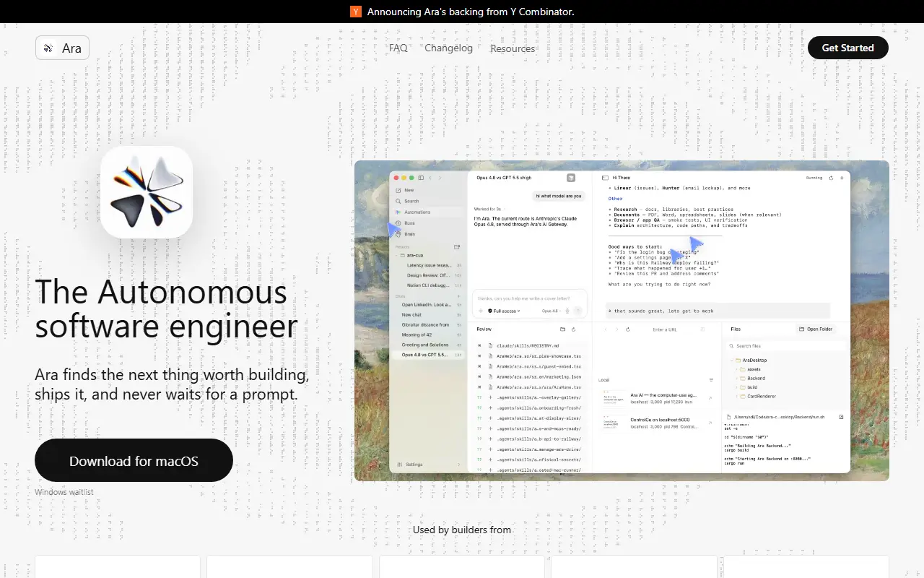Click the Open Folder button
The image size is (924, 578).
[x=816, y=329]
